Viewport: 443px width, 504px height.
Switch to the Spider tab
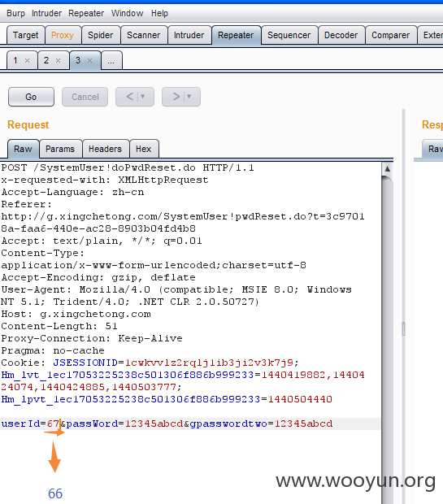tap(101, 35)
